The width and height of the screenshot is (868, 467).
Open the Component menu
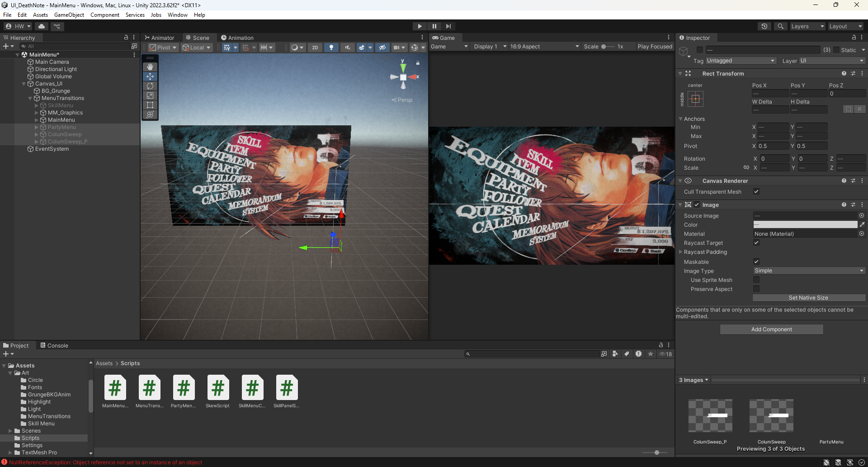105,15
